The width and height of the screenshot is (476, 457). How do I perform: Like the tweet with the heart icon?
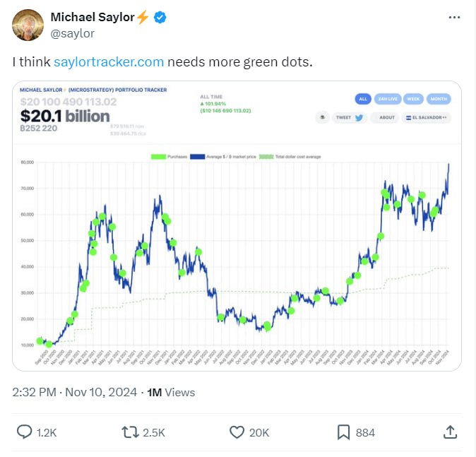[237, 432]
